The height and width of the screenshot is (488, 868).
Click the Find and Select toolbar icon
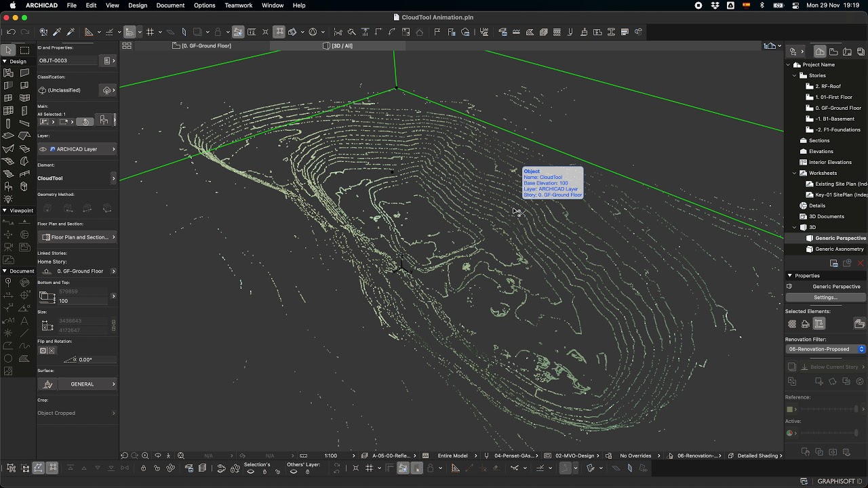[43, 32]
